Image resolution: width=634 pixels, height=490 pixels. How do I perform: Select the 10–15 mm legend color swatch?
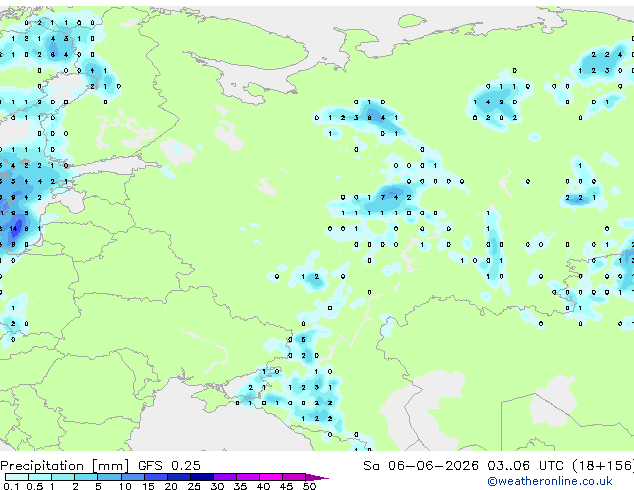[x=133, y=477]
